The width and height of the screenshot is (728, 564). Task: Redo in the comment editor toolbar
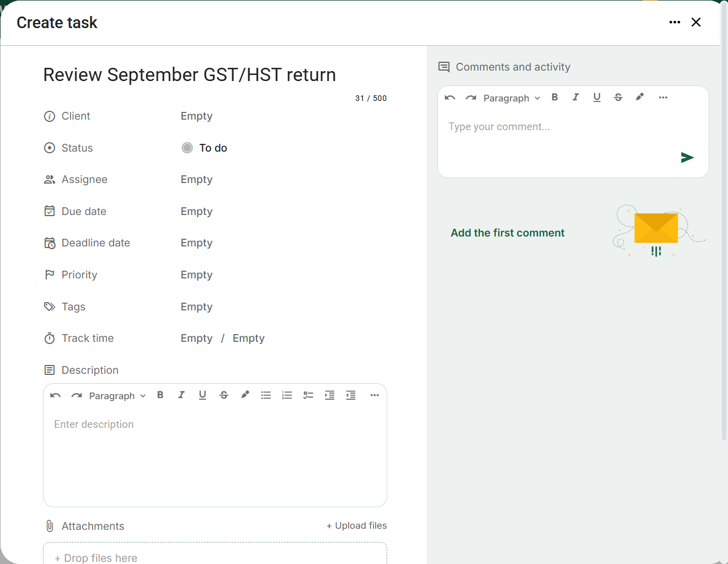(x=471, y=98)
